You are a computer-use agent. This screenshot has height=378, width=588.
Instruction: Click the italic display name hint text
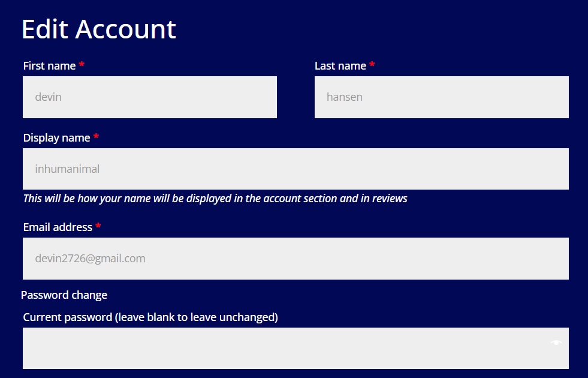(x=215, y=198)
